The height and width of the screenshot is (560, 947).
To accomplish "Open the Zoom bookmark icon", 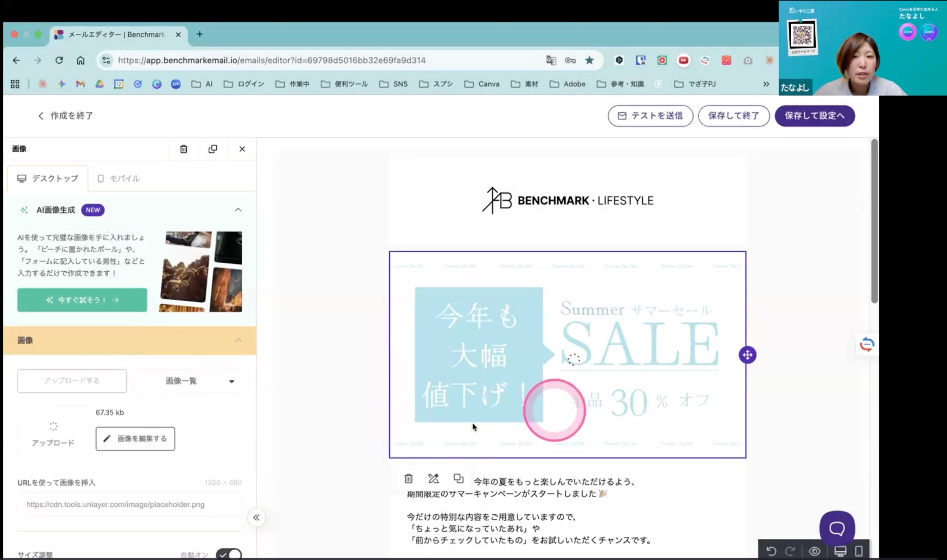I will 176,84.
